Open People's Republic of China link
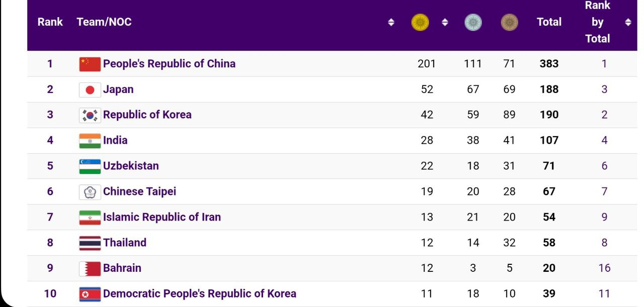This screenshot has height=307, width=644. coord(169,64)
